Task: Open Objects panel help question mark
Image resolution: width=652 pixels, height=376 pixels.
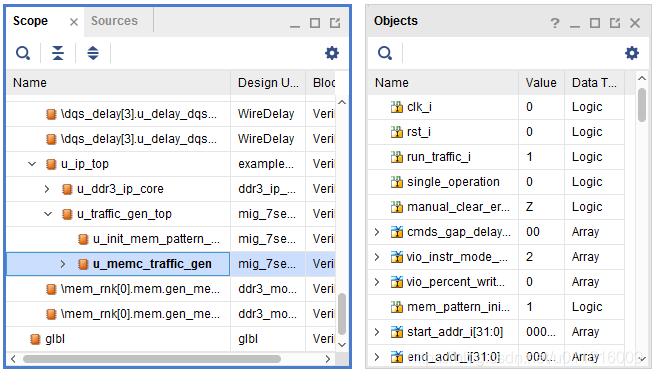Action: (x=555, y=22)
